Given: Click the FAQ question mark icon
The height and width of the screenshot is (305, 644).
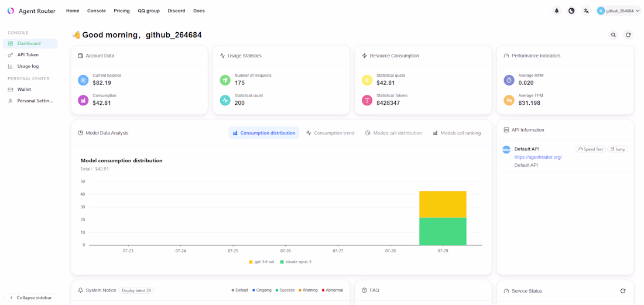Looking at the screenshot, I should (x=364, y=290).
